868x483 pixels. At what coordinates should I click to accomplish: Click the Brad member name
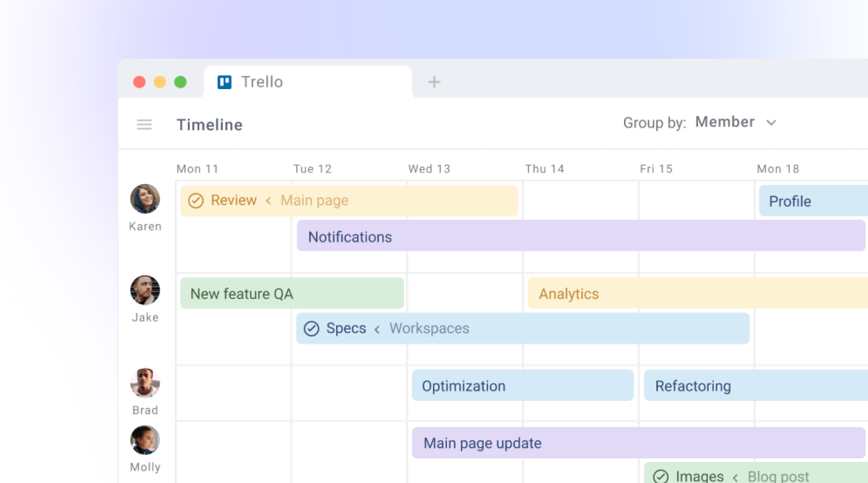click(145, 410)
